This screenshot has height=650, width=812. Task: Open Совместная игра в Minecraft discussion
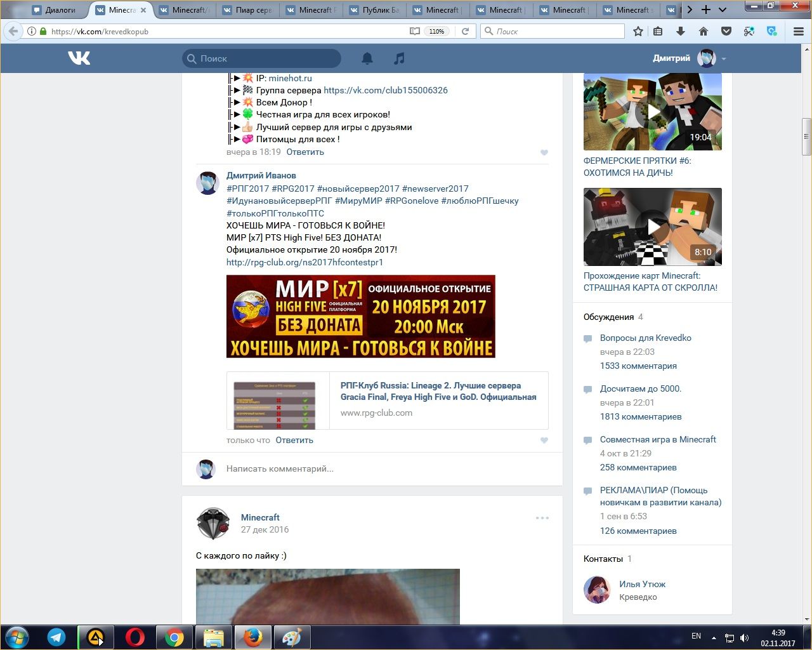coord(658,439)
